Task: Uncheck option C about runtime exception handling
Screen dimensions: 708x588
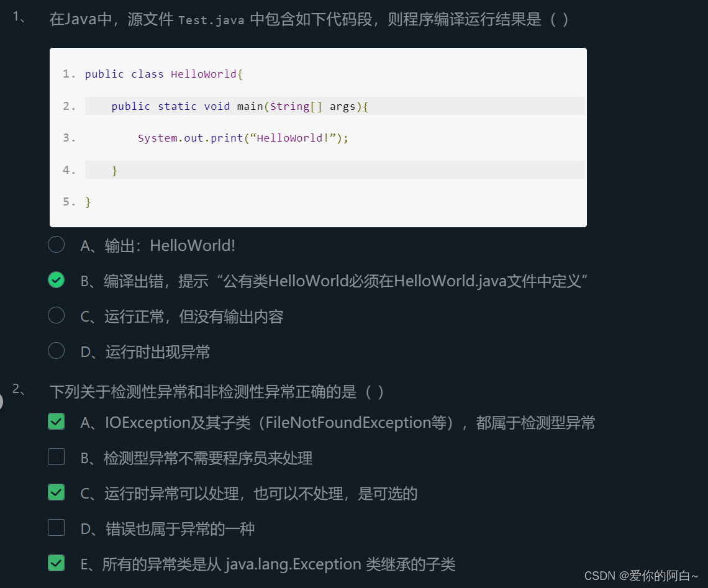Action: point(56,492)
